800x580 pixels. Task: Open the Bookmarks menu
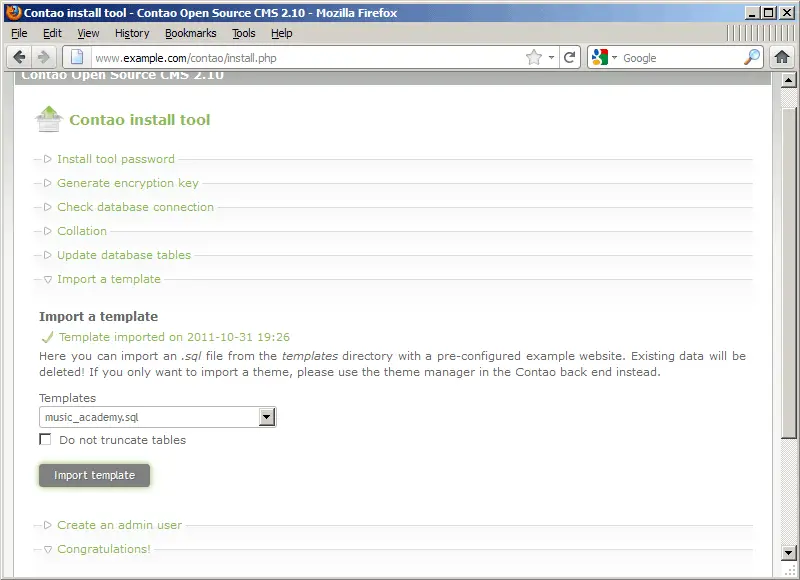pos(190,33)
